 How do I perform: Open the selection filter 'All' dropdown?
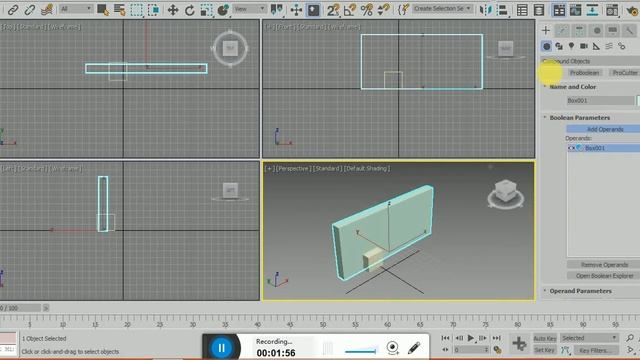coord(76,9)
